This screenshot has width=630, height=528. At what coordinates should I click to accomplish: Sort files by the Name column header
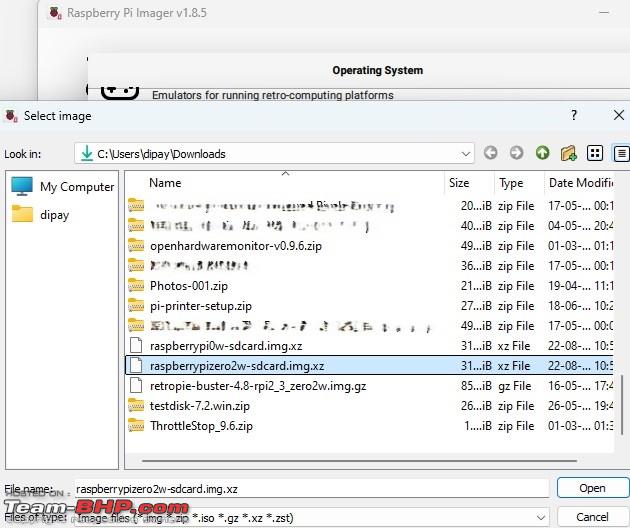pos(165,183)
